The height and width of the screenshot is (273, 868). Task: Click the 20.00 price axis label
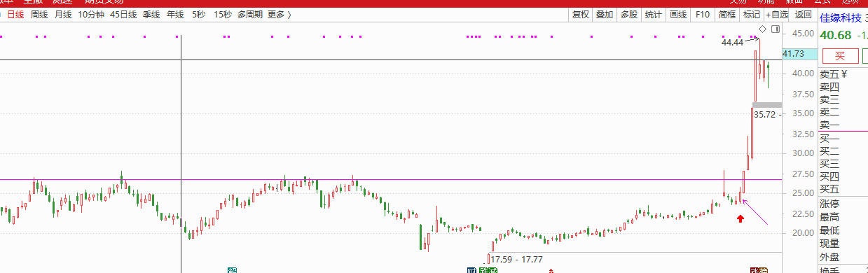click(x=803, y=233)
